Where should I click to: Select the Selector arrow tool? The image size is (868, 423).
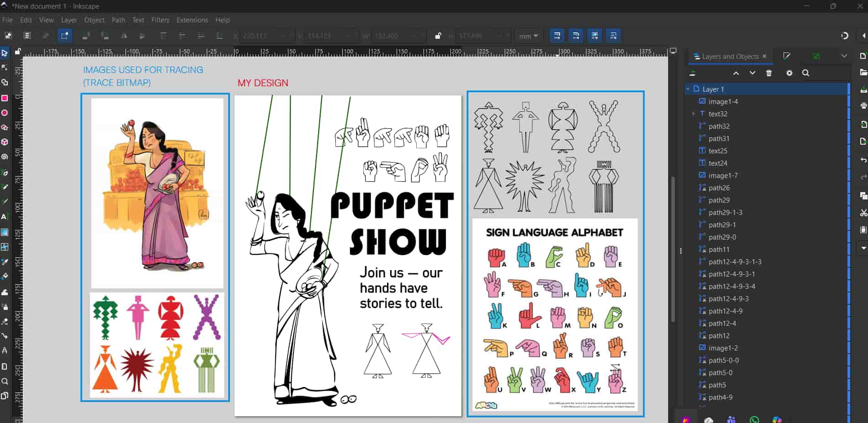[5, 53]
